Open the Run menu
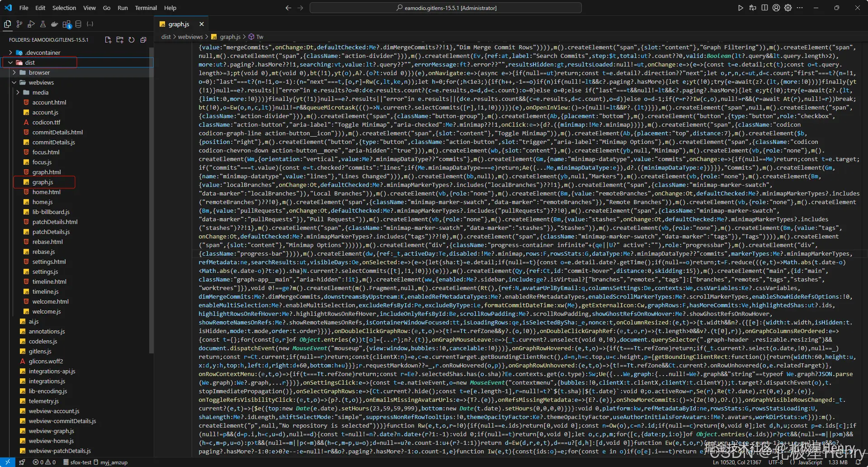This screenshot has height=467, width=868. click(x=123, y=8)
